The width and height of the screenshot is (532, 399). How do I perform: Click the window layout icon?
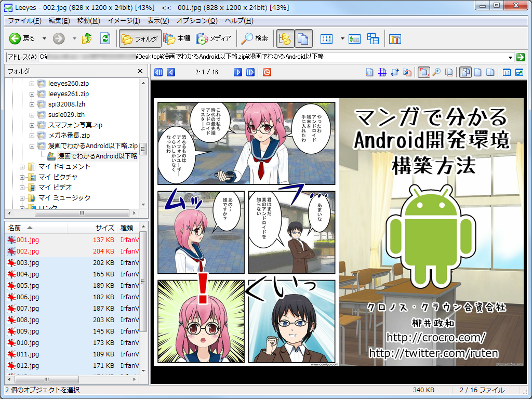click(x=373, y=38)
